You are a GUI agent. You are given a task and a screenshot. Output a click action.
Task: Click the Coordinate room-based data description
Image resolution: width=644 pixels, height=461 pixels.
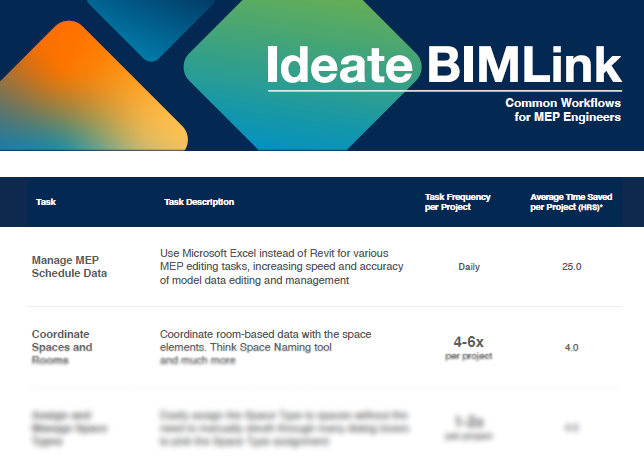[x=265, y=347]
